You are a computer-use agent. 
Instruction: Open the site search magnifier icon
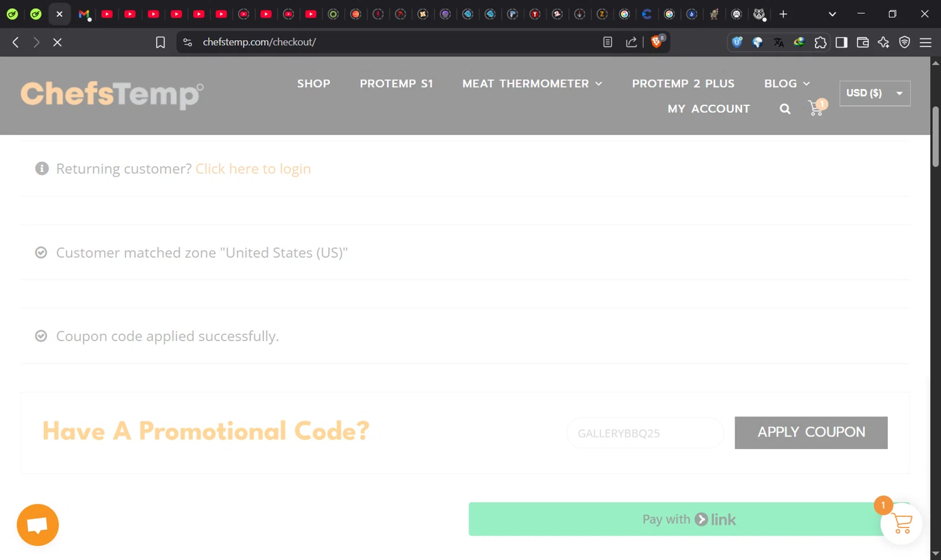tap(785, 109)
